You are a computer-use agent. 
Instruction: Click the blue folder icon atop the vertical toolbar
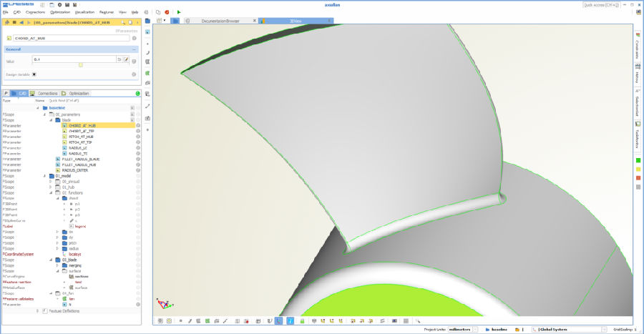pyautogui.click(x=147, y=21)
